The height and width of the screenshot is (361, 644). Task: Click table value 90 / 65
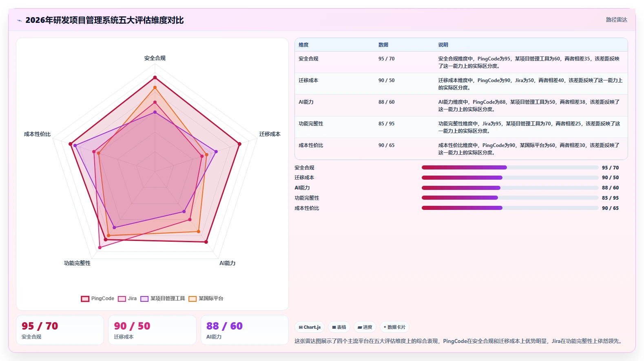click(386, 145)
